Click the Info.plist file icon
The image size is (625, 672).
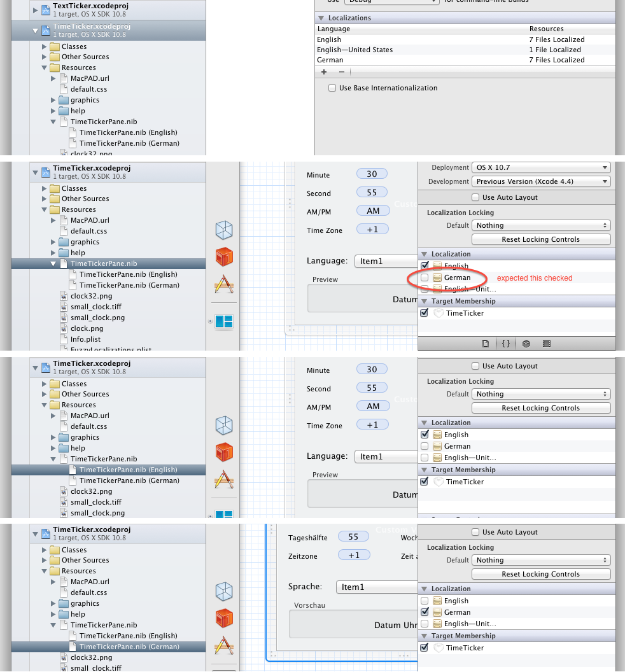[x=64, y=339]
